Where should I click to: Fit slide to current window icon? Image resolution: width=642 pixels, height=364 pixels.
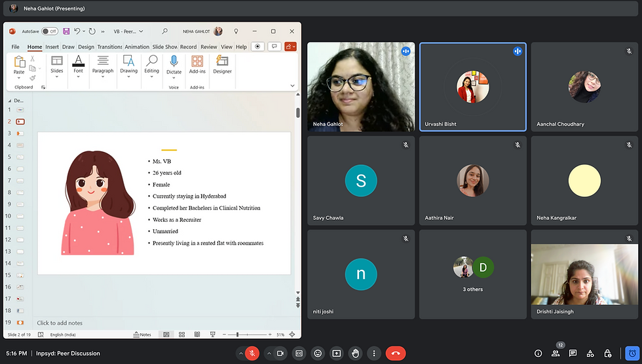[x=292, y=335]
